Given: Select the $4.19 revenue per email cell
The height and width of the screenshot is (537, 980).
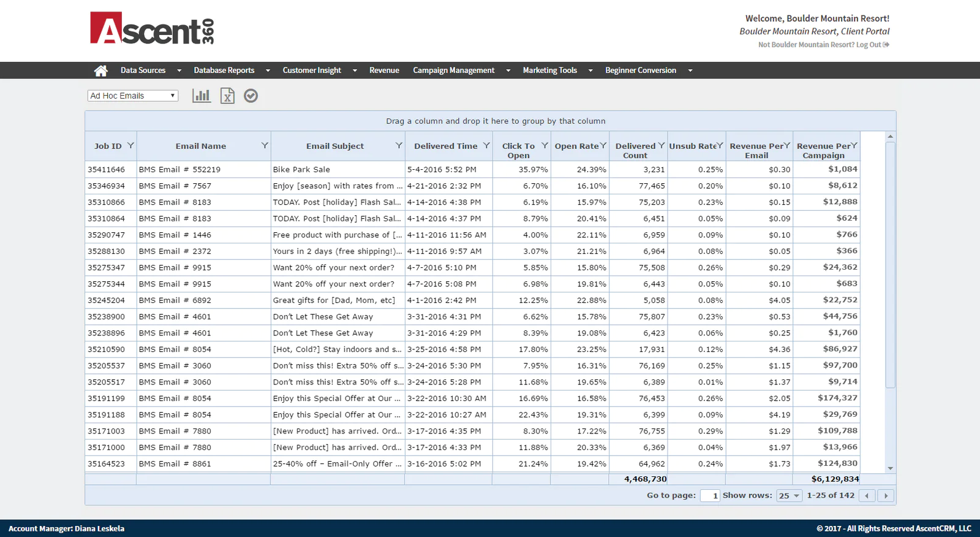Looking at the screenshot, I should click(760, 415).
